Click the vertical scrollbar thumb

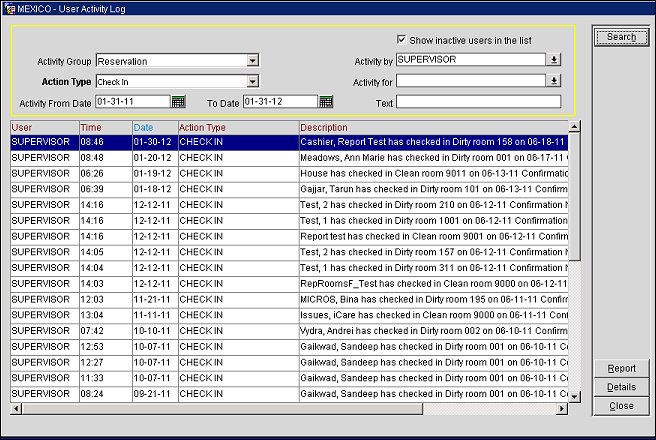coord(574,196)
